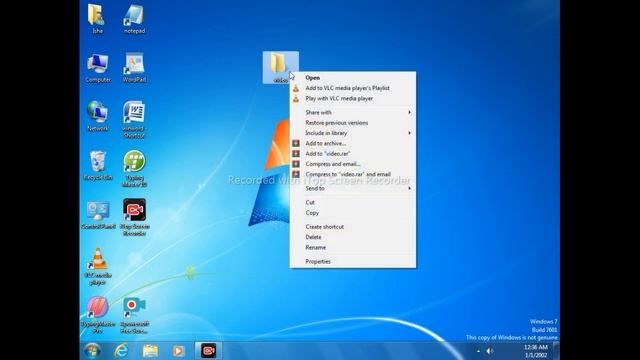640x360 pixels.
Task: Click the volume speaker tray icon
Action: click(x=489, y=351)
